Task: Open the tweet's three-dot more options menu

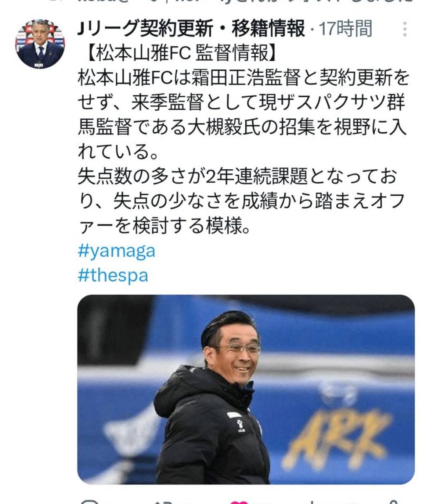Action: coord(404,29)
